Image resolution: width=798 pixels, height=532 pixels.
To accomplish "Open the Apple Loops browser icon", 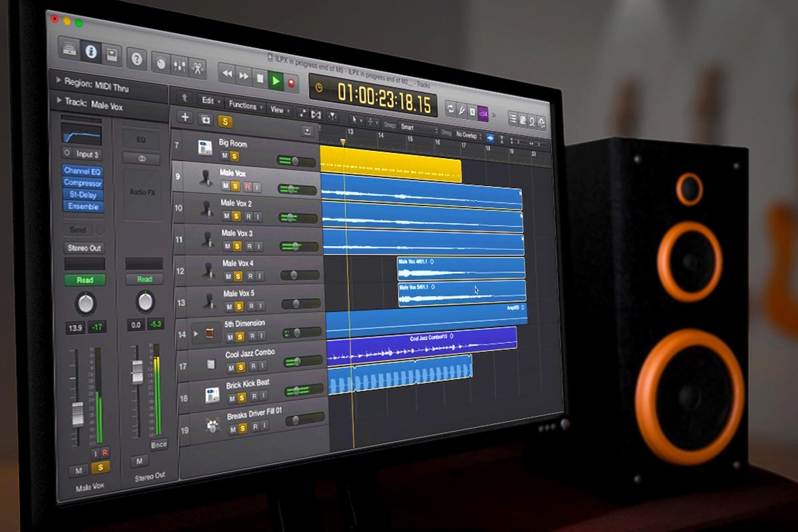I will tap(532, 122).
